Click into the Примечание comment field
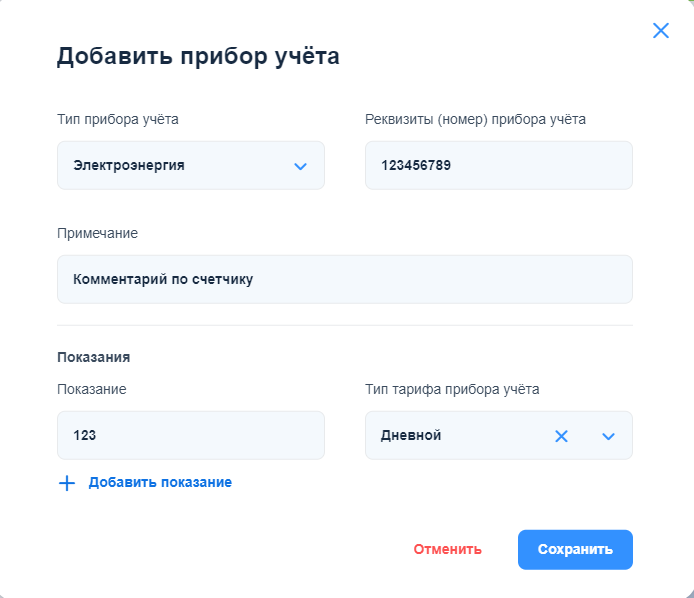 click(x=344, y=280)
